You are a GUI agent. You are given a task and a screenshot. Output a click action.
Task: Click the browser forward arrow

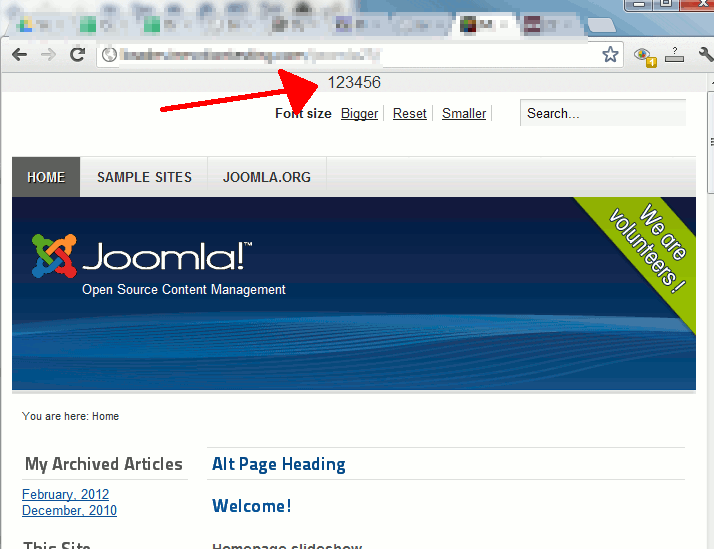tap(48, 55)
